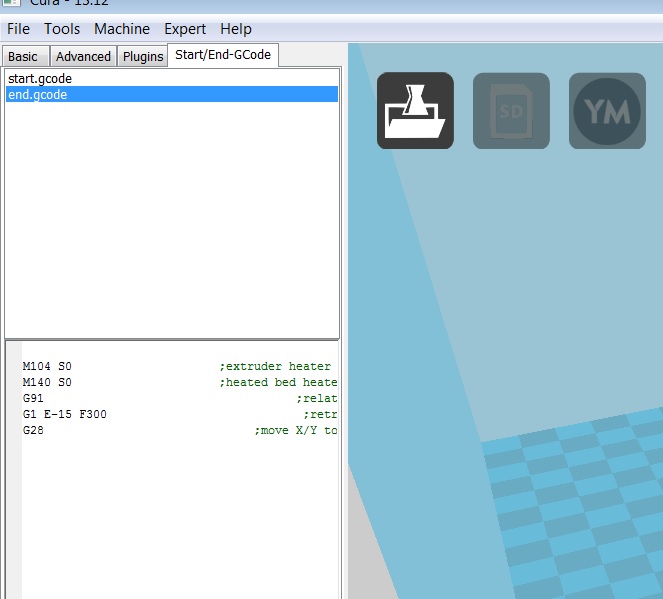Open the Expert menu
Viewport: 663px width, 599px height.
[185, 29]
